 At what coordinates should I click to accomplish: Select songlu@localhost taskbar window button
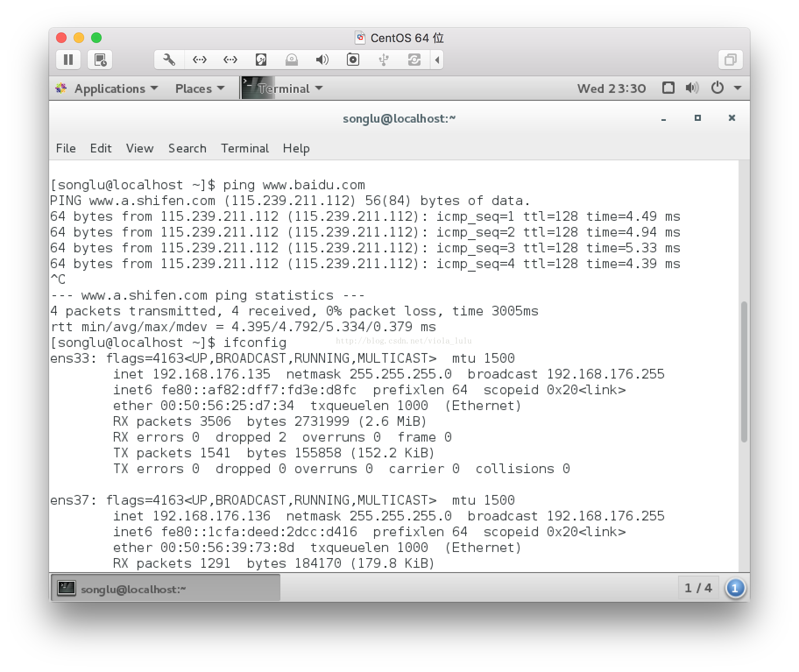166,588
